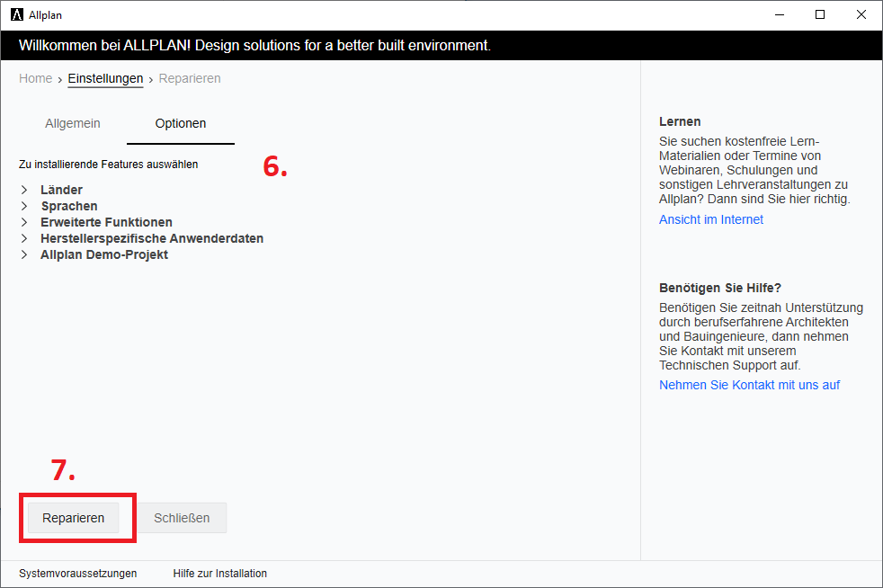Expand the Sprachen tree arrow

(x=23, y=206)
